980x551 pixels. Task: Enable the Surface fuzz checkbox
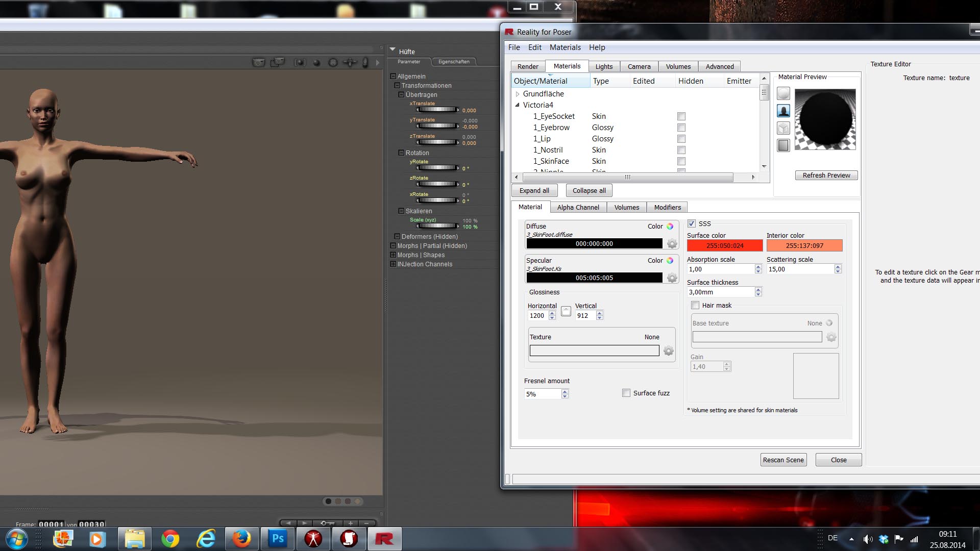[626, 393]
